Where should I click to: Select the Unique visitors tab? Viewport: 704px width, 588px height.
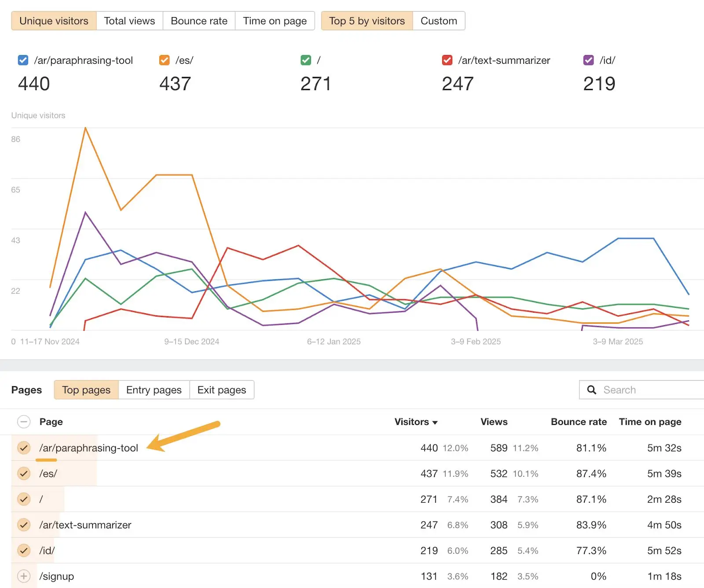pos(54,21)
